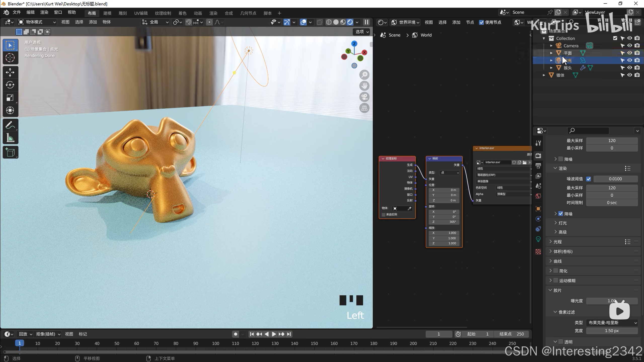
Task: Open the World properties tab
Action: (x=538, y=196)
